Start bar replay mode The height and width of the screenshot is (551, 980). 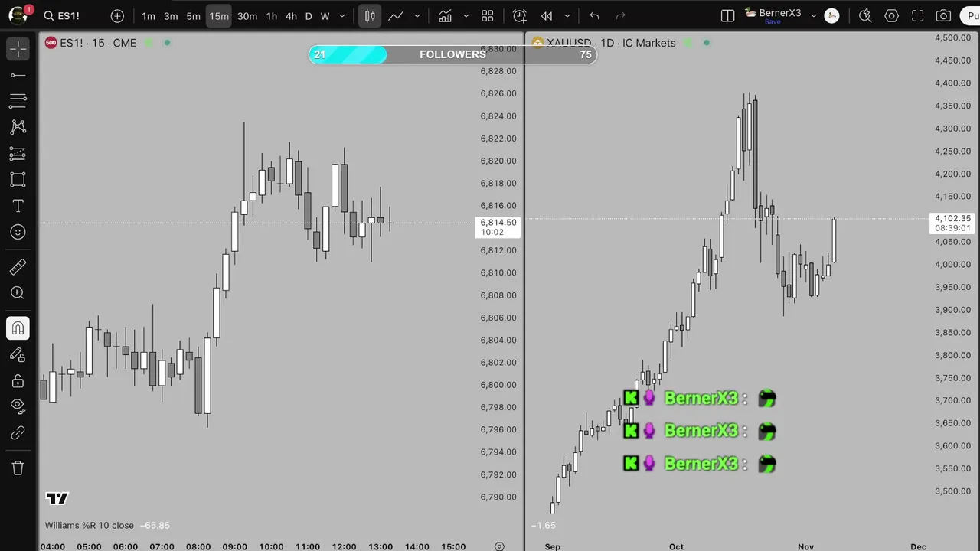(547, 15)
